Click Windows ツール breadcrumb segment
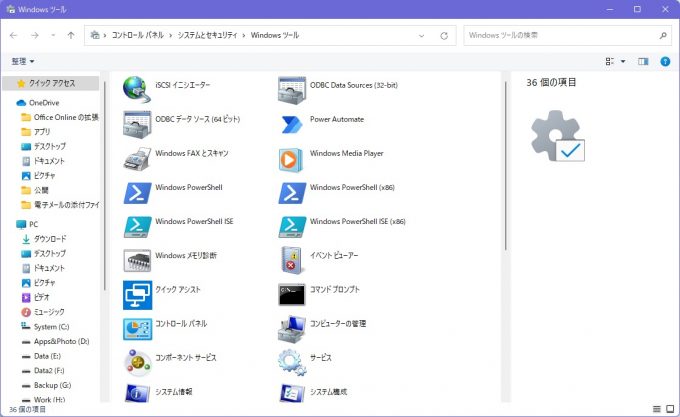This screenshot has width=680, height=417. [x=275, y=35]
